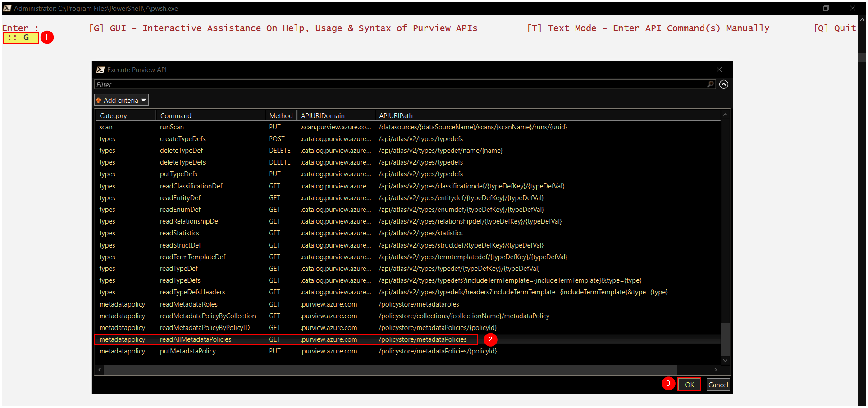Select the readStatistics row
868x408 pixels.
click(407, 233)
